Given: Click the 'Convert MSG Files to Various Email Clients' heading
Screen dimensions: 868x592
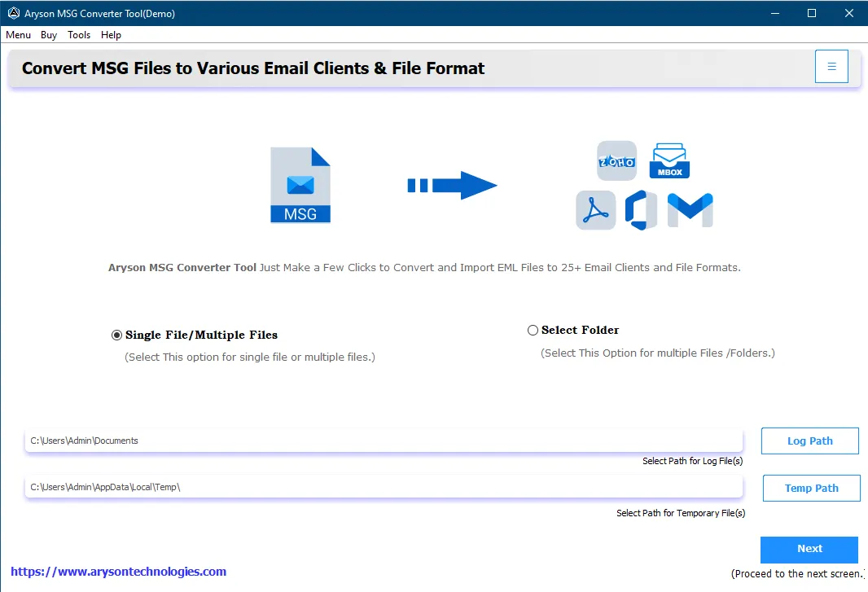Looking at the screenshot, I should click(253, 68).
